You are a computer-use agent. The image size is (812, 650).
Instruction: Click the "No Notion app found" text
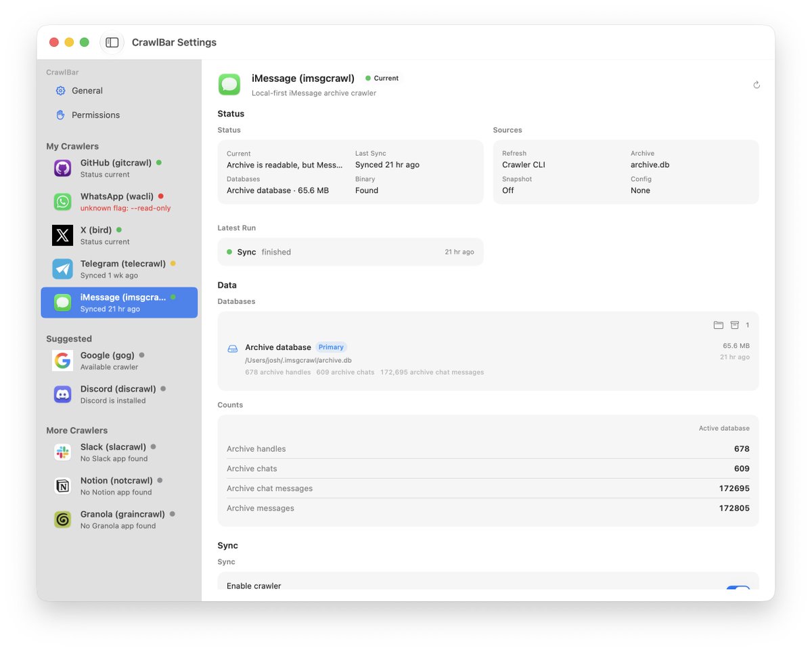click(x=116, y=492)
